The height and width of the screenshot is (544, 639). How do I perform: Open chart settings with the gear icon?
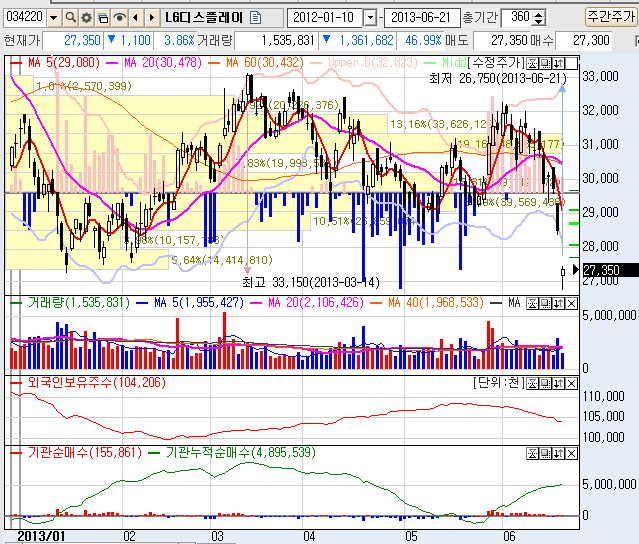(x=86, y=18)
